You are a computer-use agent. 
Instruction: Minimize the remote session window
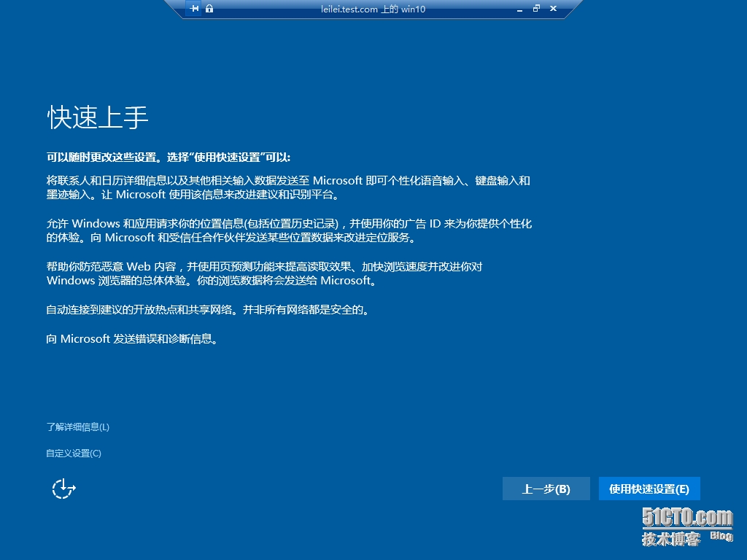519,9
